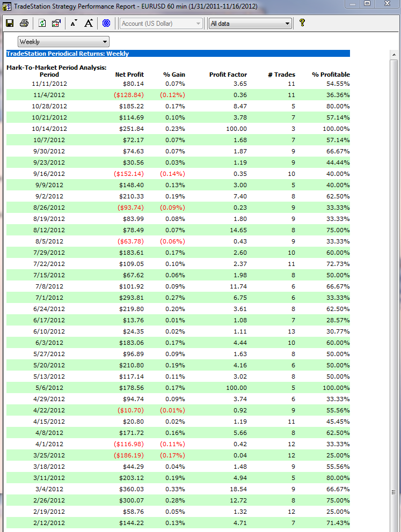Click the Account (US Dollar) dropdown
The height and width of the screenshot is (532, 401).
click(x=161, y=23)
